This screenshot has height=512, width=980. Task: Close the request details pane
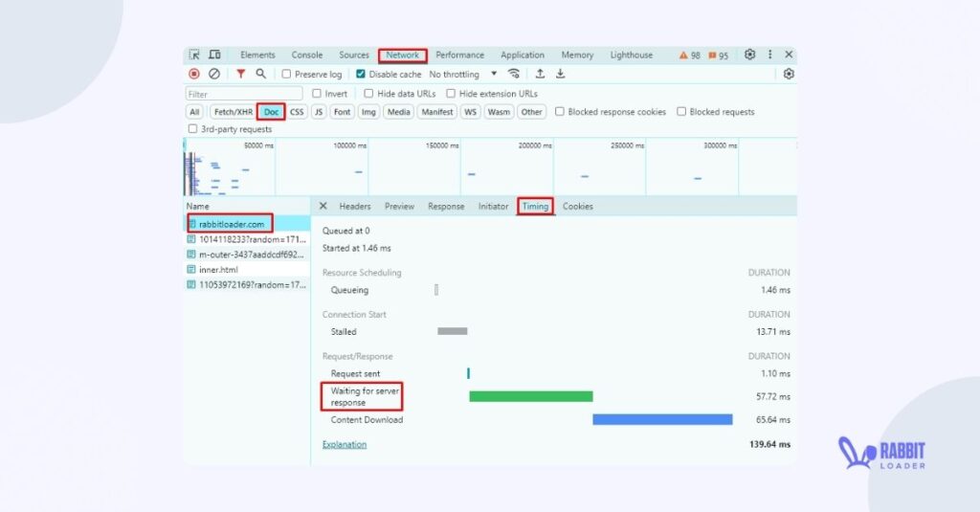[x=323, y=206]
